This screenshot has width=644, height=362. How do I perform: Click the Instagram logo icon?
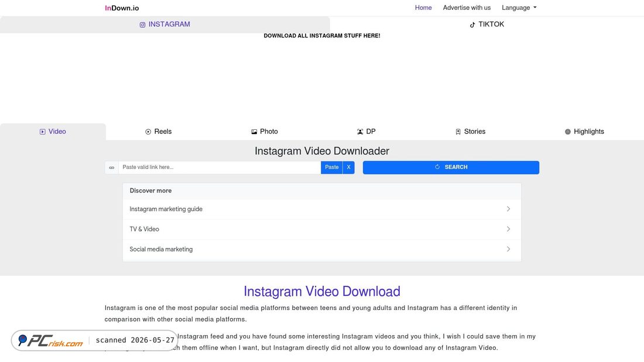[x=142, y=25]
